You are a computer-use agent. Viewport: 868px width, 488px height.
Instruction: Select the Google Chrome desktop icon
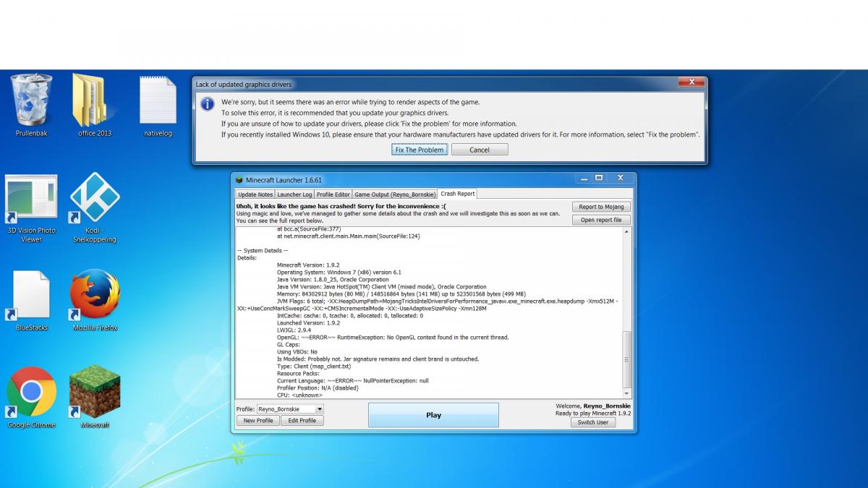[x=31, y=392]
